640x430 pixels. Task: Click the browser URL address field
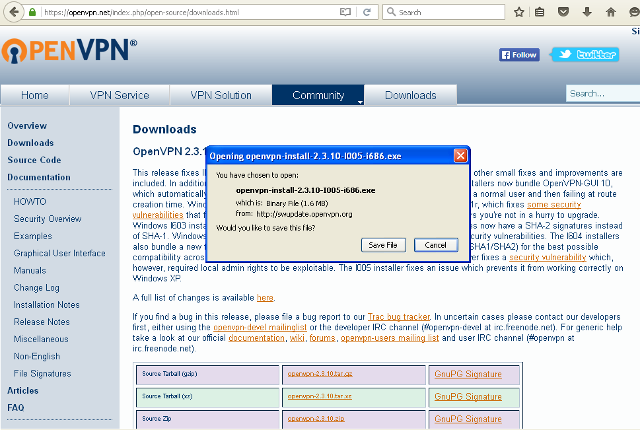coord(190,12)
